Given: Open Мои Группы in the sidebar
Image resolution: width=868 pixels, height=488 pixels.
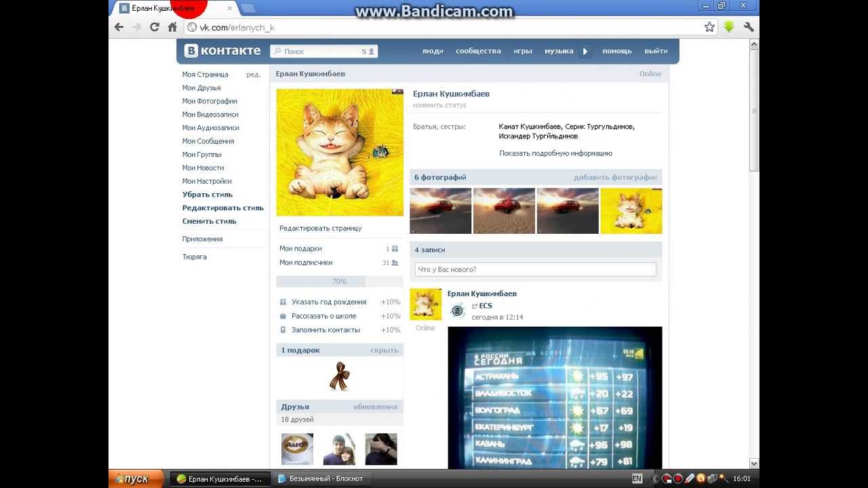Looking at the screenshot, I should tap(202, 155).
